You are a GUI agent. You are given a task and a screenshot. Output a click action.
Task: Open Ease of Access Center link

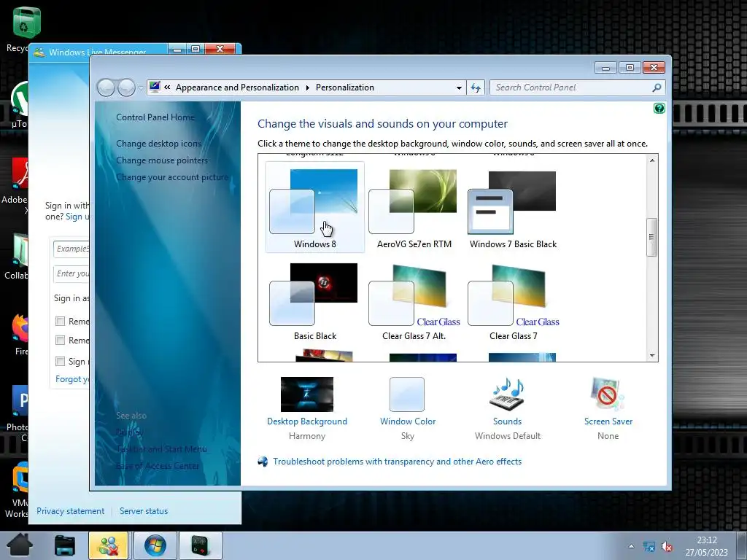click(158, 466)
